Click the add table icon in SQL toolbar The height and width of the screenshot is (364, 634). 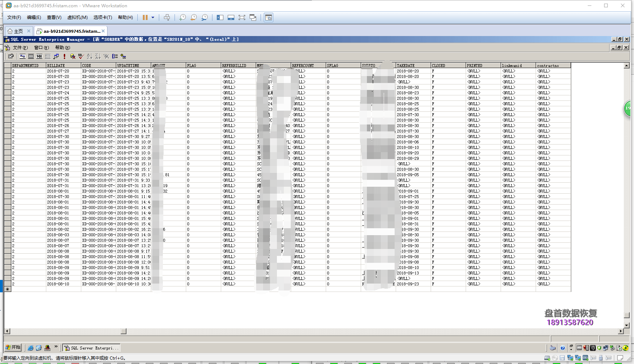[123, 56]
